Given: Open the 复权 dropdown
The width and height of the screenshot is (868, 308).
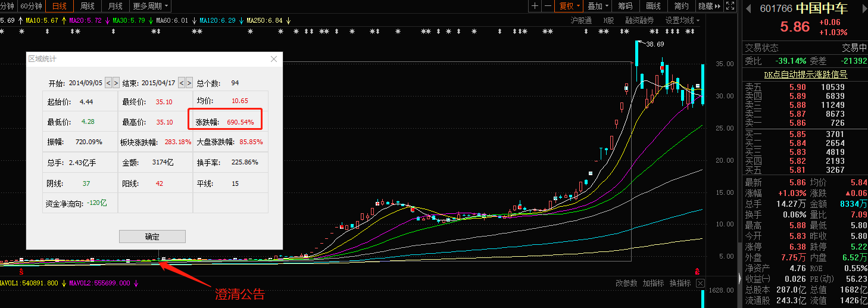Looking at the screenshot, I should coord(569,6).
